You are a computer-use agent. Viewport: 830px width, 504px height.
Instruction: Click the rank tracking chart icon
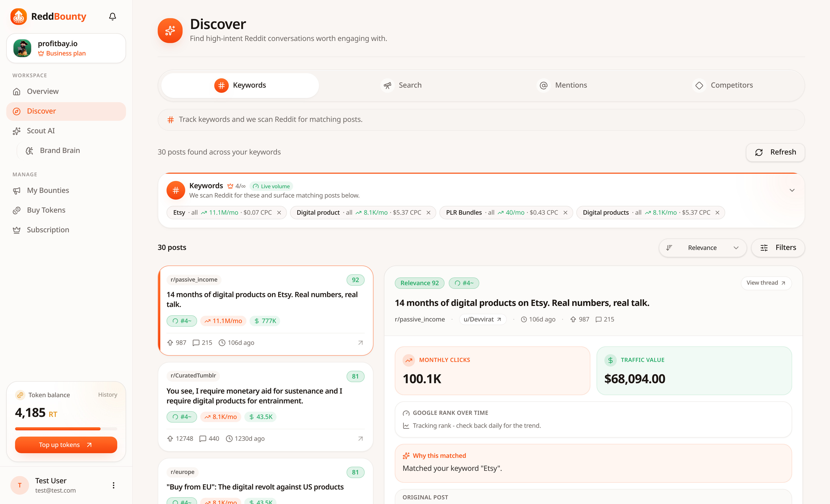point(406,426)
